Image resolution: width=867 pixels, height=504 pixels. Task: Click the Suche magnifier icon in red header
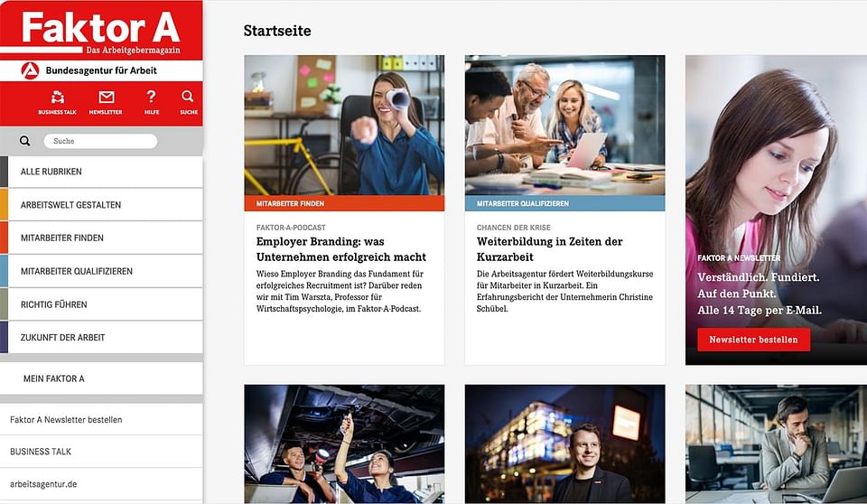[188, 103]
